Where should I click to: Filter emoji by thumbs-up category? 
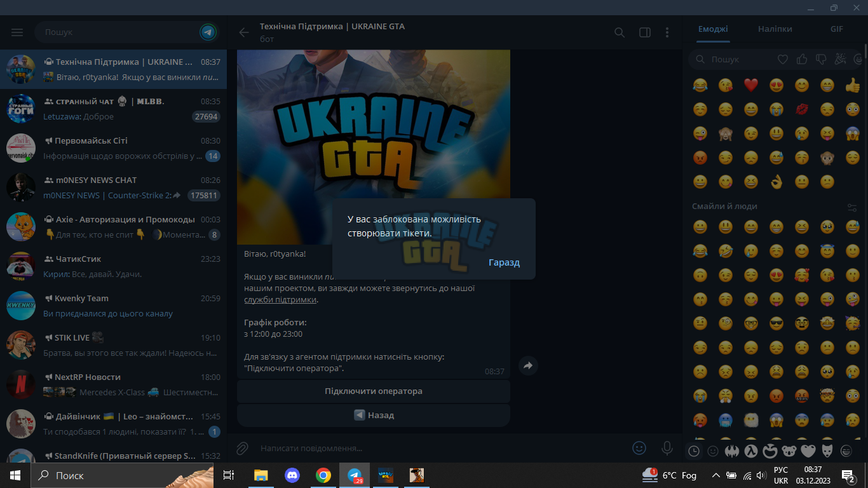[802, 59]
